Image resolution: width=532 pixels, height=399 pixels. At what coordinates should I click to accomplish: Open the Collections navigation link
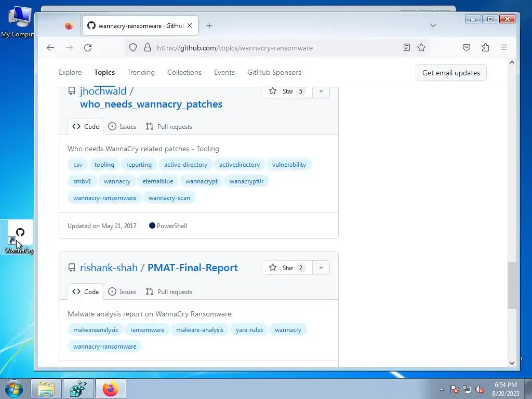pyautogui.click(x=184, y=73)
